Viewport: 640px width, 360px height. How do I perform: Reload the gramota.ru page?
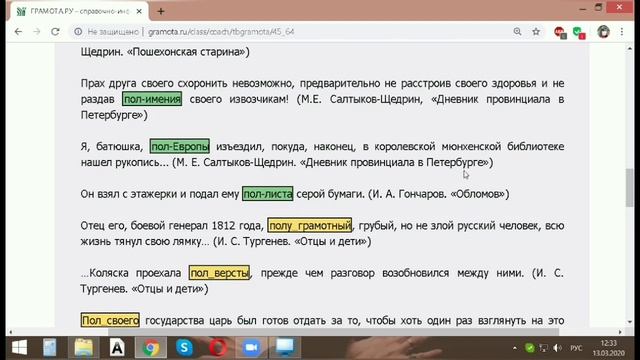pos(55,31)
